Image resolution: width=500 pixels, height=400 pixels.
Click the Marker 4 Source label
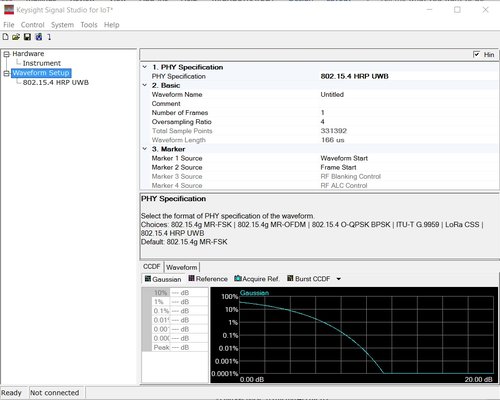(x=177, y=185)
